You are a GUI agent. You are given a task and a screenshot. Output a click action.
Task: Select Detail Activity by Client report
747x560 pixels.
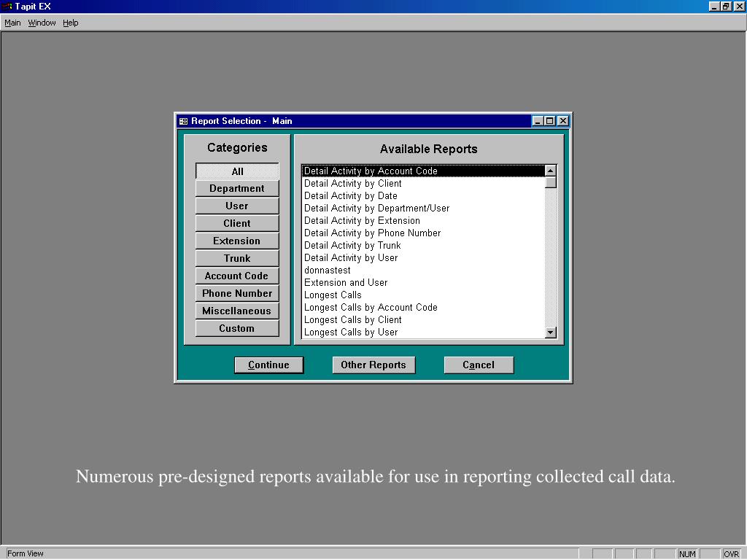pos(424,183)
